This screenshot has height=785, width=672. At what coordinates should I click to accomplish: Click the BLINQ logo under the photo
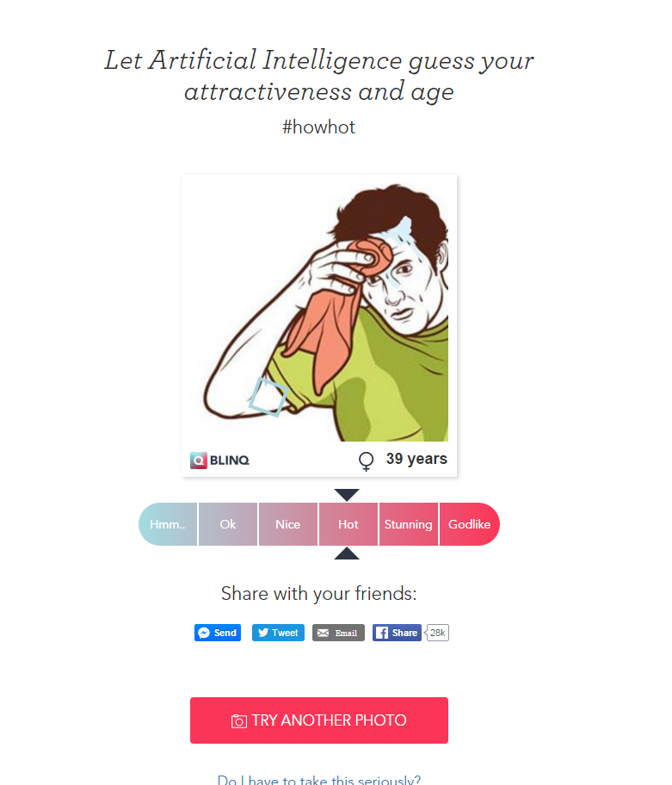220,460
